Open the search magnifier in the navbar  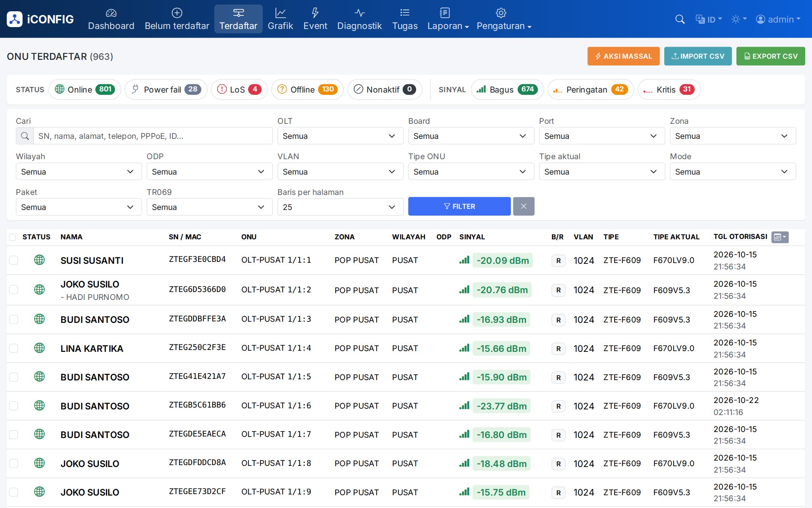680,19
